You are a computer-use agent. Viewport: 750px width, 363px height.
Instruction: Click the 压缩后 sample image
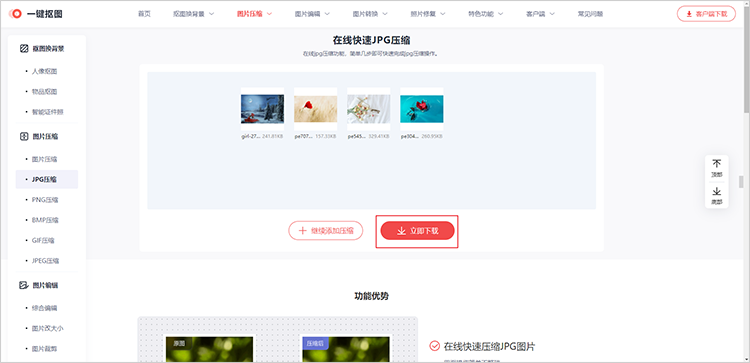(346, 349)
